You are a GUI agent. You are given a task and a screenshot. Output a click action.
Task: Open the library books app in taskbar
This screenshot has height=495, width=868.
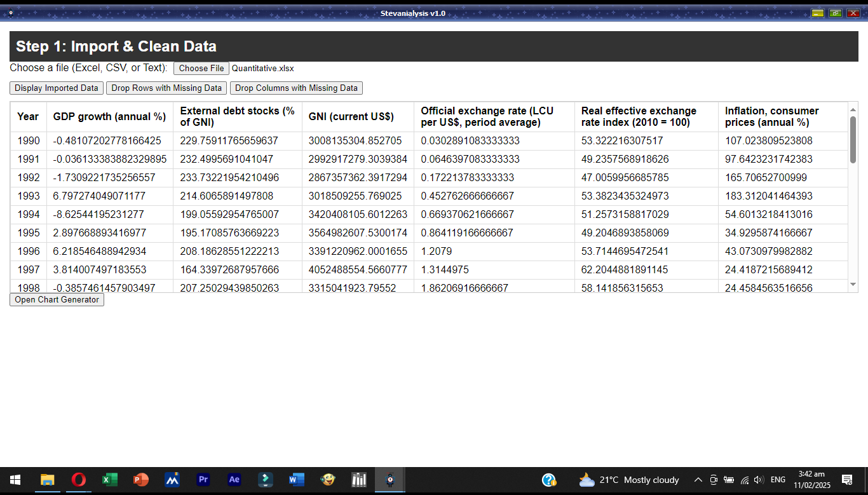359,480
